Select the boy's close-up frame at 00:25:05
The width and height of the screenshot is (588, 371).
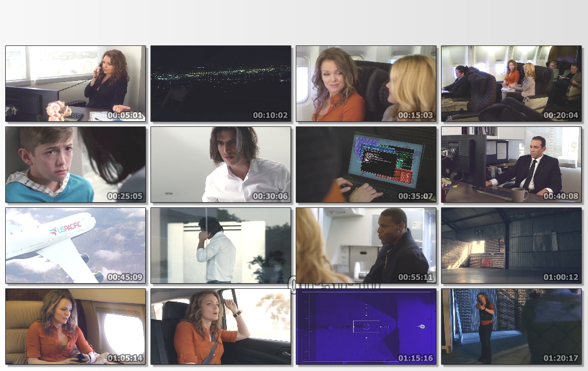[x=76, y=164]
